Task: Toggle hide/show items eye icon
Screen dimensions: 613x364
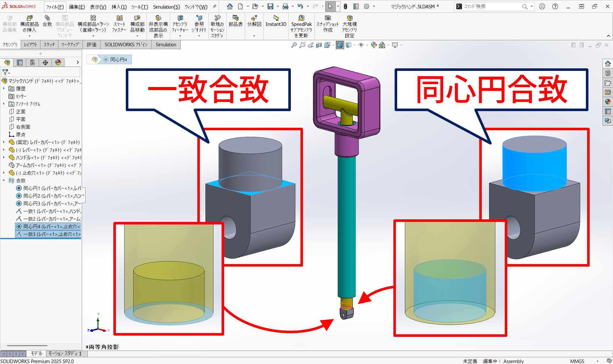Action: pos(361,45)
